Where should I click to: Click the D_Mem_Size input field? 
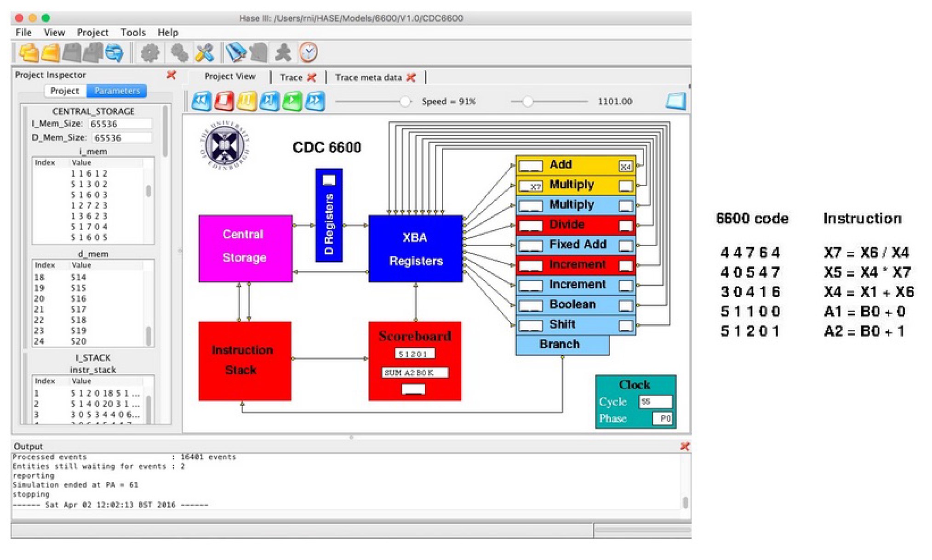122,137
